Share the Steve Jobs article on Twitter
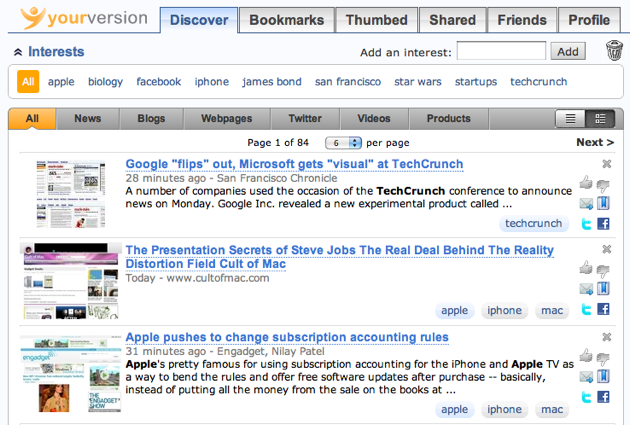 pyautogui.click(x=587, y=311)
